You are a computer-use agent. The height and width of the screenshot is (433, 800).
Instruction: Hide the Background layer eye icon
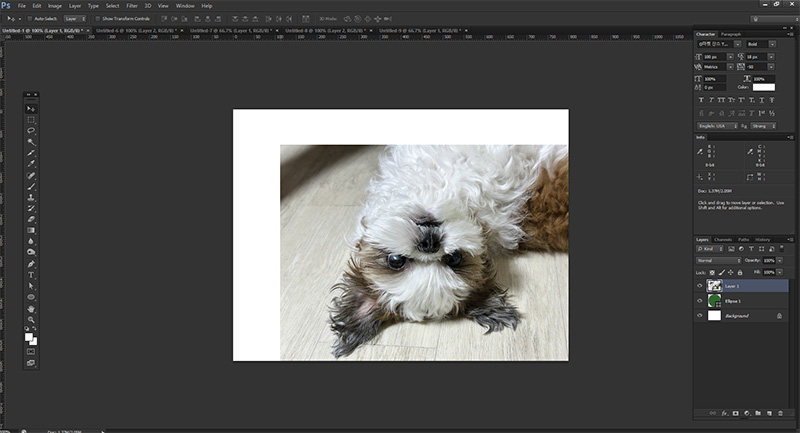click(x=700, y=316)
